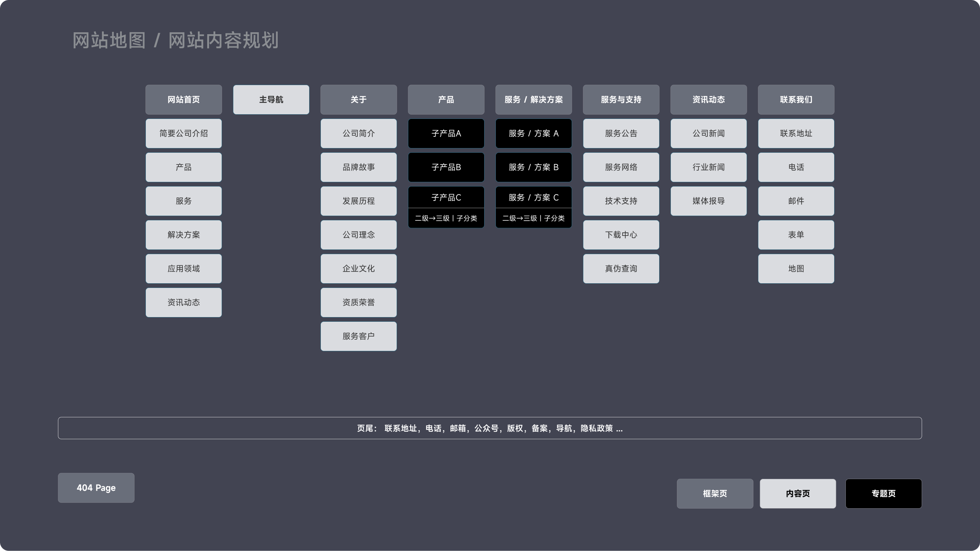This screenshot has width=980, height=551.
Task: Click 媒体报导 in 资讯动态 column
Action: 709,201
